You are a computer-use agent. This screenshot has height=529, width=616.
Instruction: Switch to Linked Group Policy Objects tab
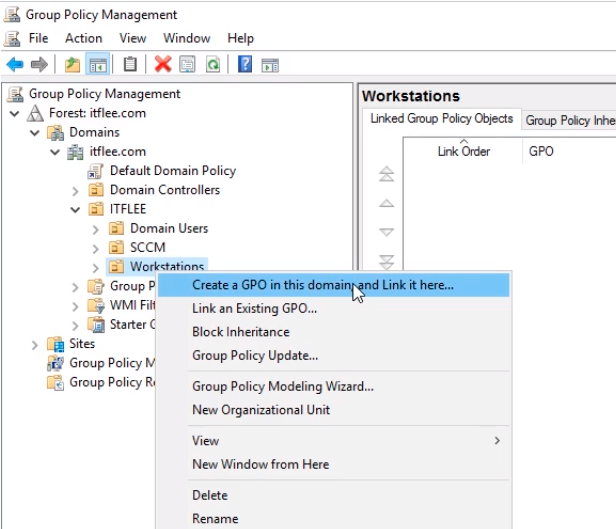pyautogui.click(x=442, y=119)
